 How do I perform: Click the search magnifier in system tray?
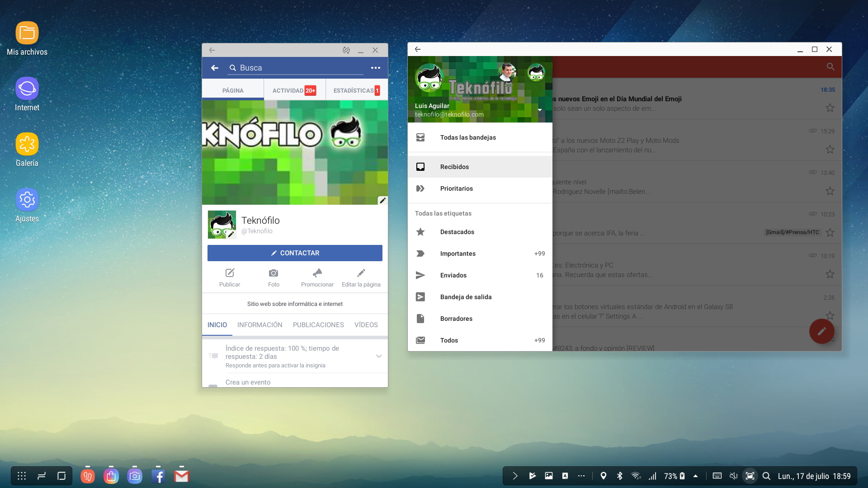[766, 476]
